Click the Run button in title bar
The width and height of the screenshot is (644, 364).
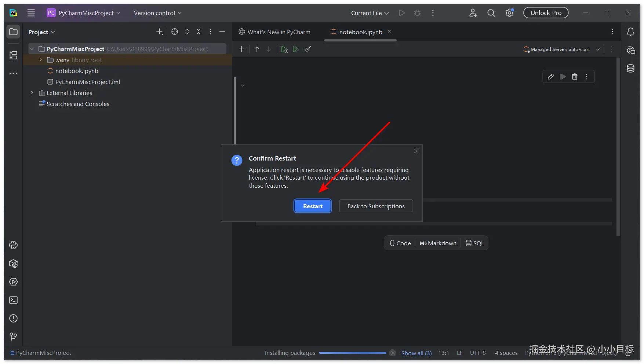click(x=402, y=13)
